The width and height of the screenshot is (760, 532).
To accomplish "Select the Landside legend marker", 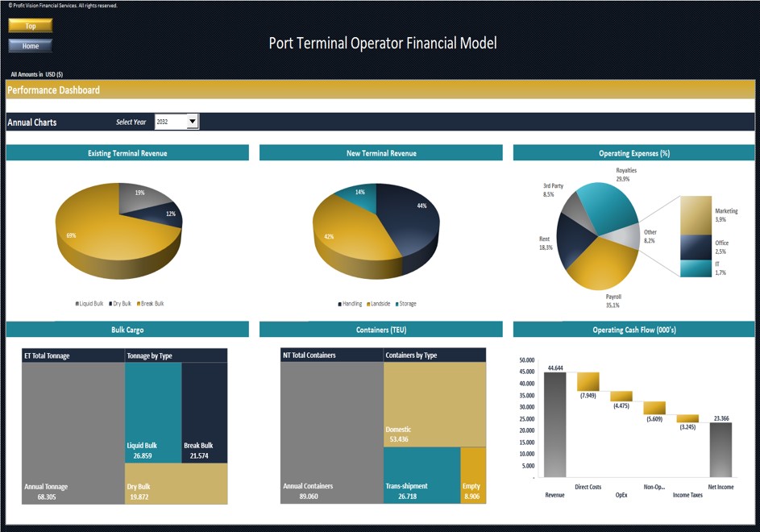I will (x=368, y=304).
